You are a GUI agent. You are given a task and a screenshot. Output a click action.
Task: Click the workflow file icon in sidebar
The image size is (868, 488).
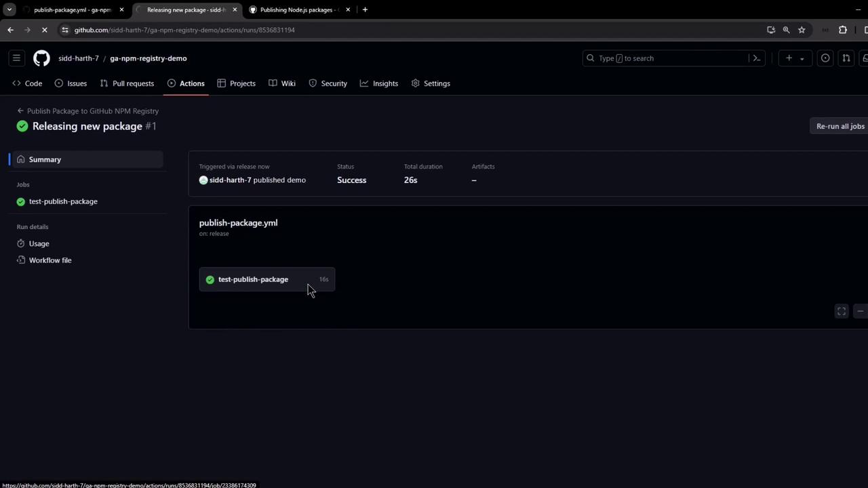click(21, 260)
